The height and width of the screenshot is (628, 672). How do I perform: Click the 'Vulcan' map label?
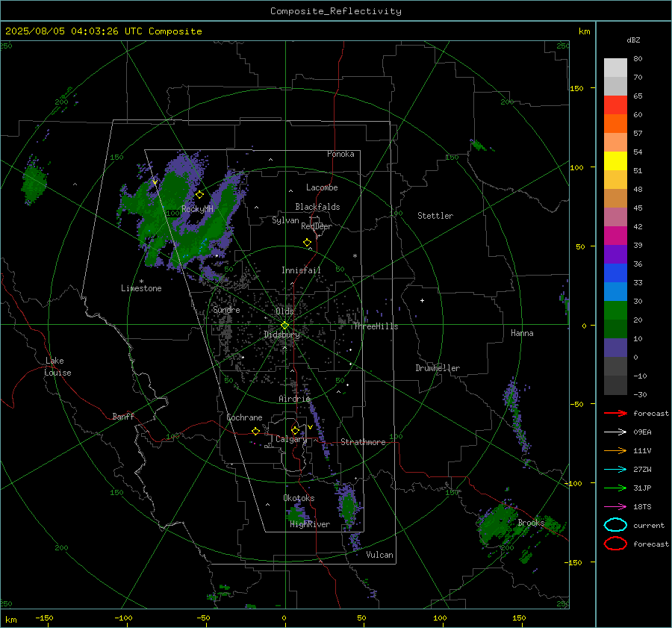pyautogui.click(x=379, y=555)
